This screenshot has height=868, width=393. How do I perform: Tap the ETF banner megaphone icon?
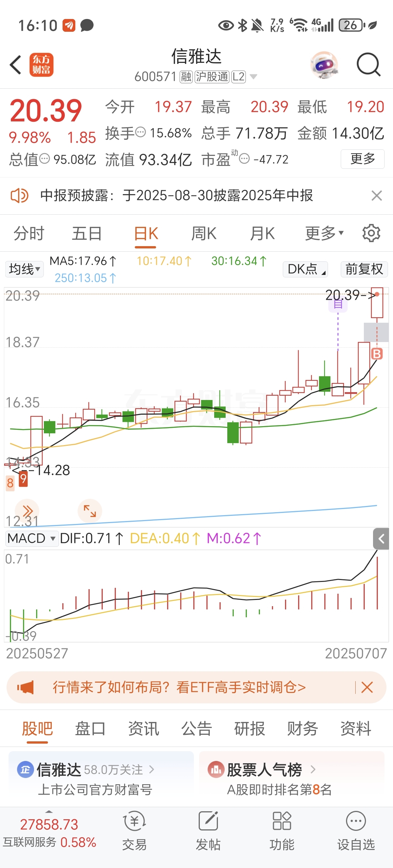coord(26,687)
